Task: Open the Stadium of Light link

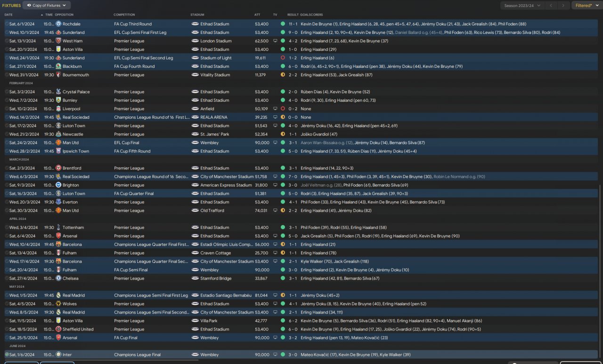Action: [216, 58]
